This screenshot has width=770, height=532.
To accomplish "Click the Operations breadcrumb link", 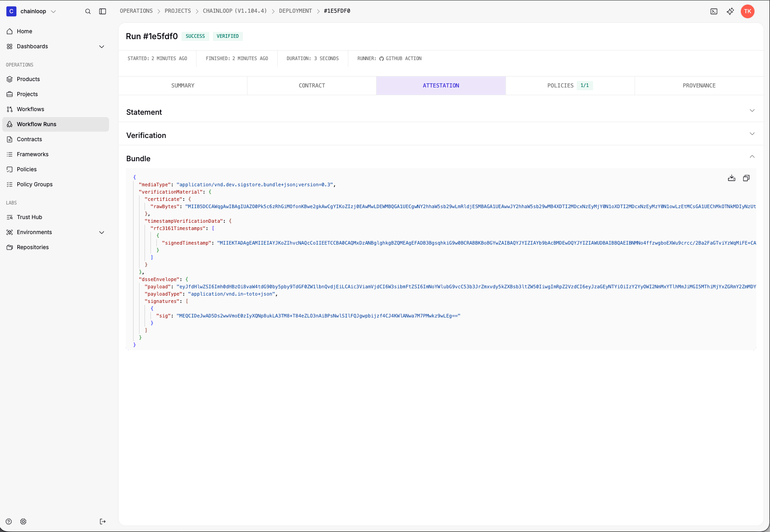I will pyautogui.click(x=136, y=11).
